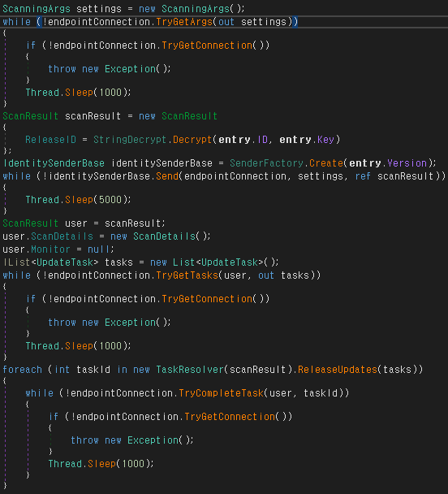
Task: Click the 'user' variable in ScanResult user declaration
Action: [x=75, y=223]
